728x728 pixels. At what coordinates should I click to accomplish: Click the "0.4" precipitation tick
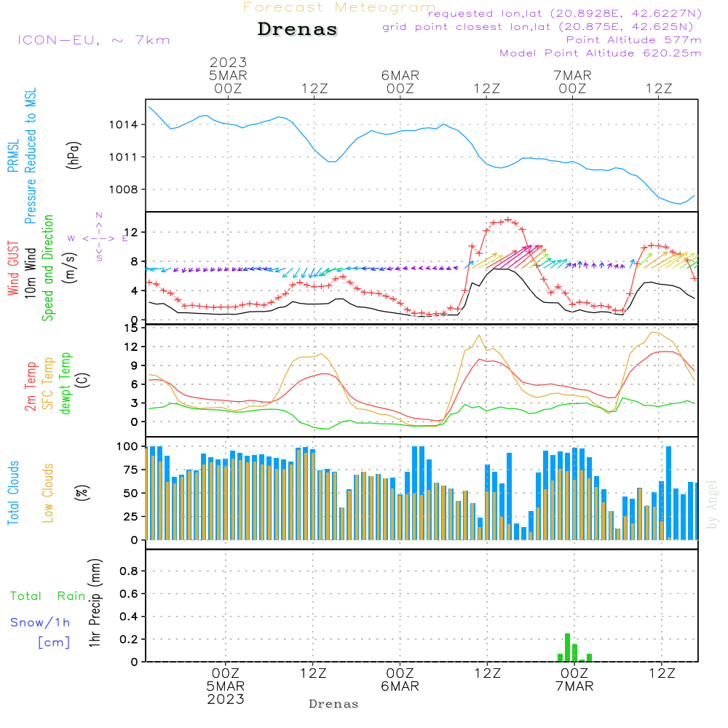(129, 617)
